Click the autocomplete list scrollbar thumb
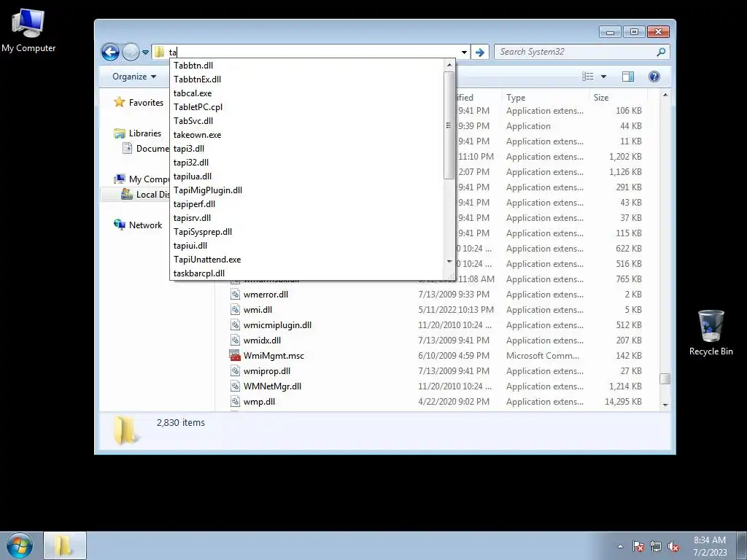The height and width of the screenshot is (560, 747). coord(449,125)
